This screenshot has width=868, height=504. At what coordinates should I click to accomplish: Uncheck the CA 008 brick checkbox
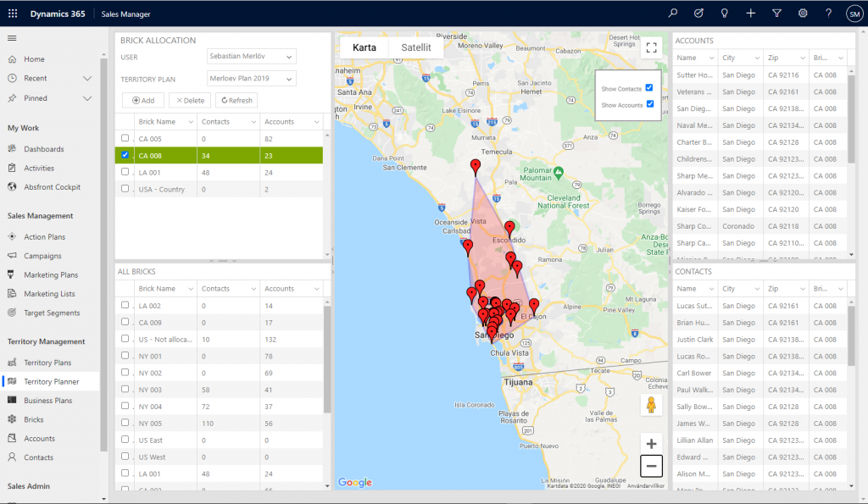point(125,155)
